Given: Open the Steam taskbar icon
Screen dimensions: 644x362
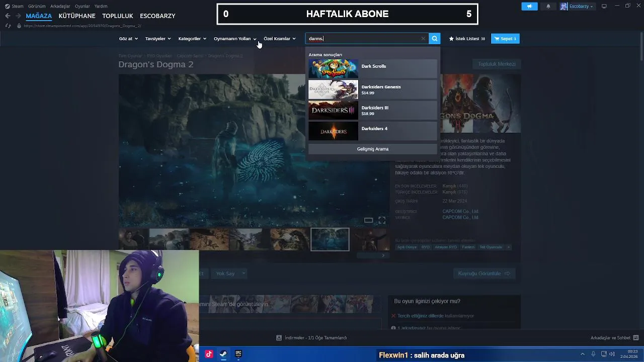Looking at the screenshot, I should pyautogui.click(x=223, y=354).
